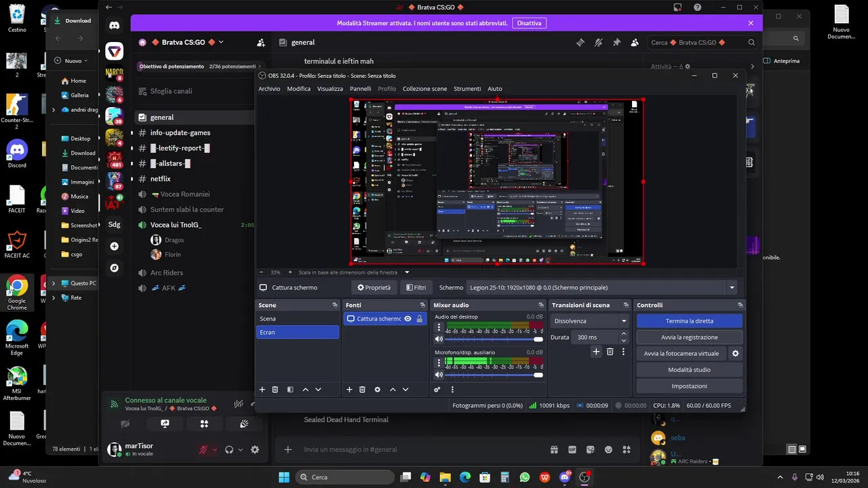Open Discord microphone device options chevron
Screen dimensions: 868x488
pos(214,450)
